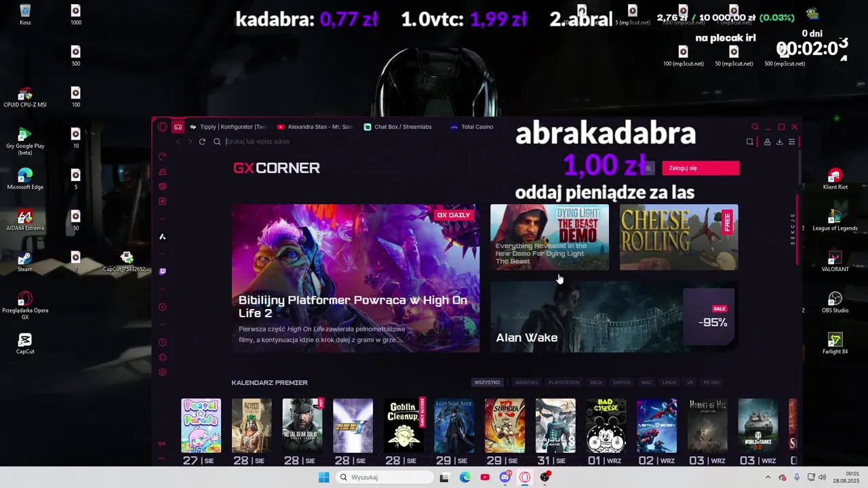Viewport: 868px width, 488px height.
Task: Open Microsoft Edge desktop icon
Action: click(x=25, y=179)
